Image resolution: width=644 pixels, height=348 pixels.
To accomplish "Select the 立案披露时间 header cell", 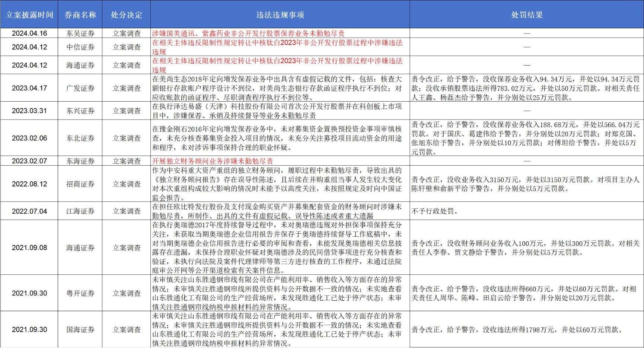I will (29, 15).
